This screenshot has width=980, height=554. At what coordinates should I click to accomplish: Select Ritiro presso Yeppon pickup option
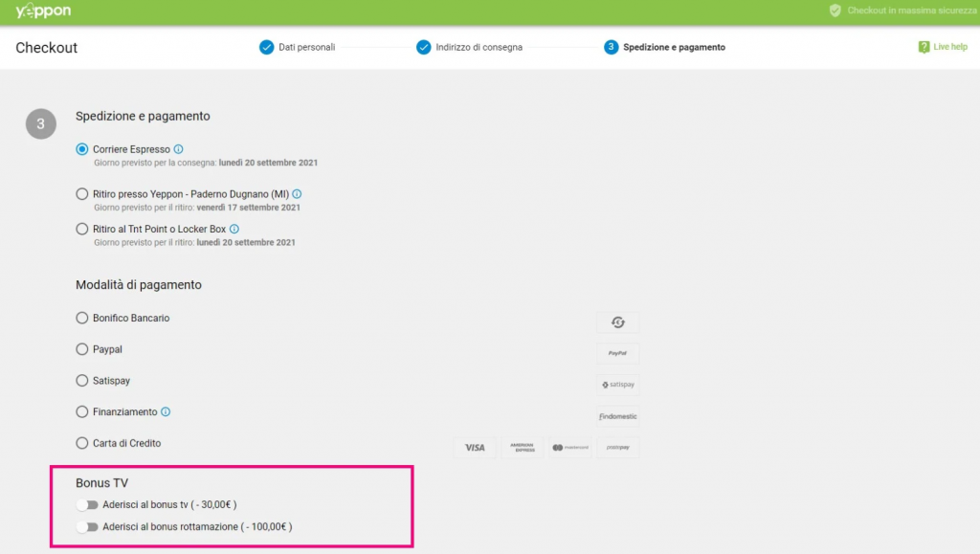[x=82, y=194]
